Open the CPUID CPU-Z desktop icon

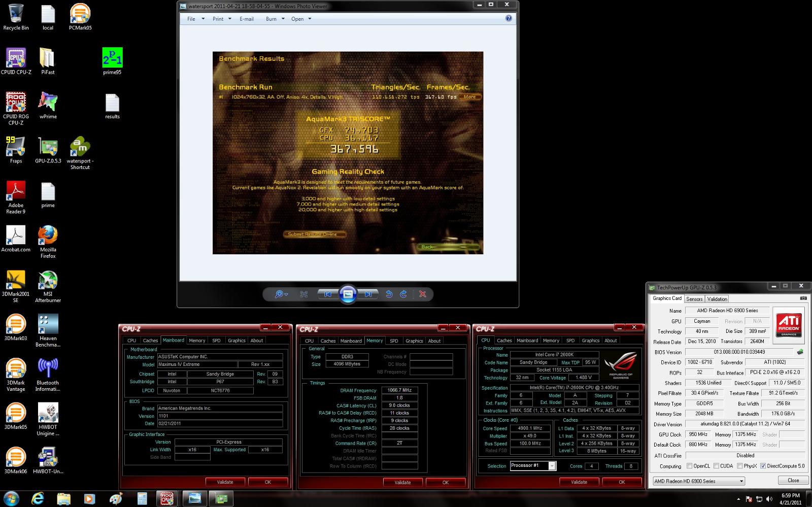coord(16,61)
